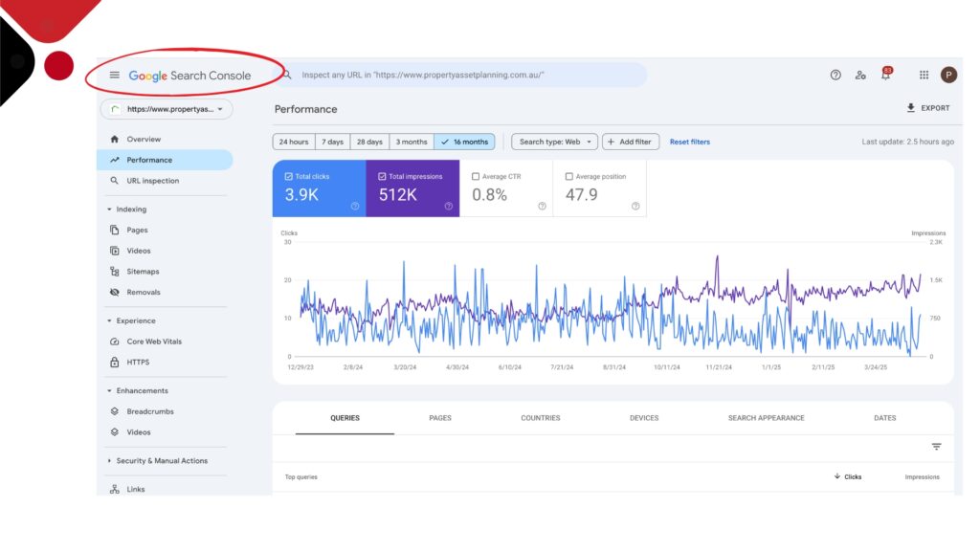This screenshot has height=551, width=980.
Task: Open Performance in the sidebar
Action: pyautogui.click(x=165, y=160)
